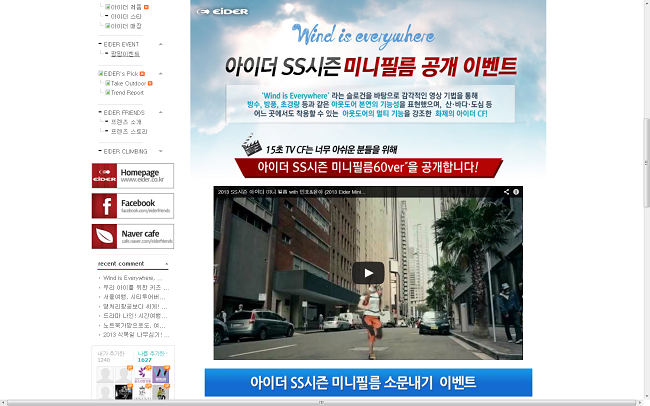
Task: Click the Eider logo atop the banner
Action: coord(222,11)
